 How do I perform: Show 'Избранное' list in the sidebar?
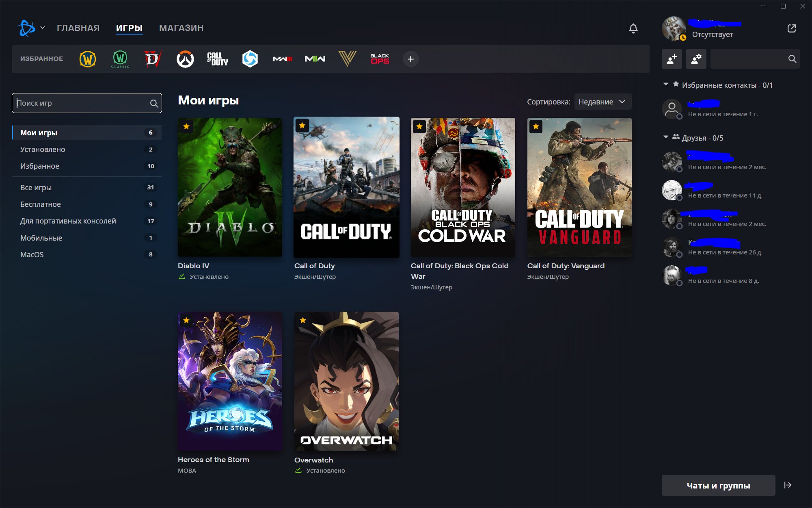pos(87,166)
